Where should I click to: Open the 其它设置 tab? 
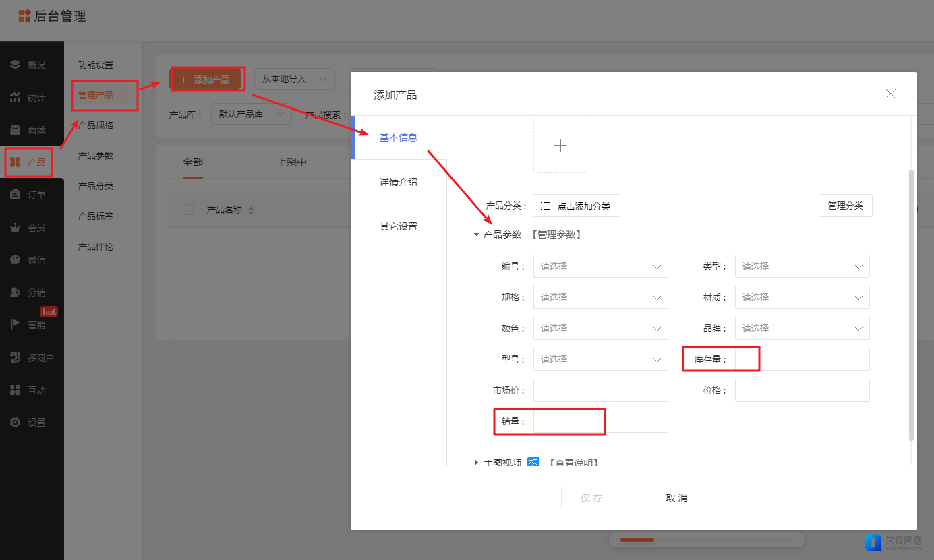(x=398, y=226)
